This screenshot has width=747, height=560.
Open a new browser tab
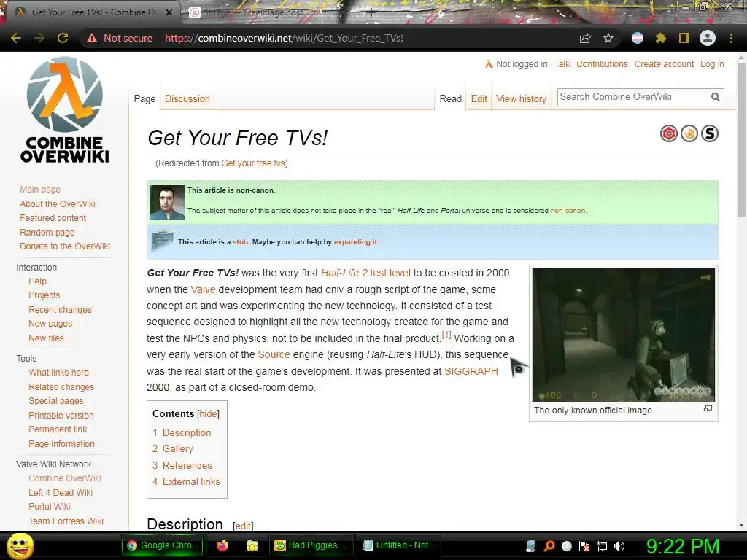click(x=371, y=13)
